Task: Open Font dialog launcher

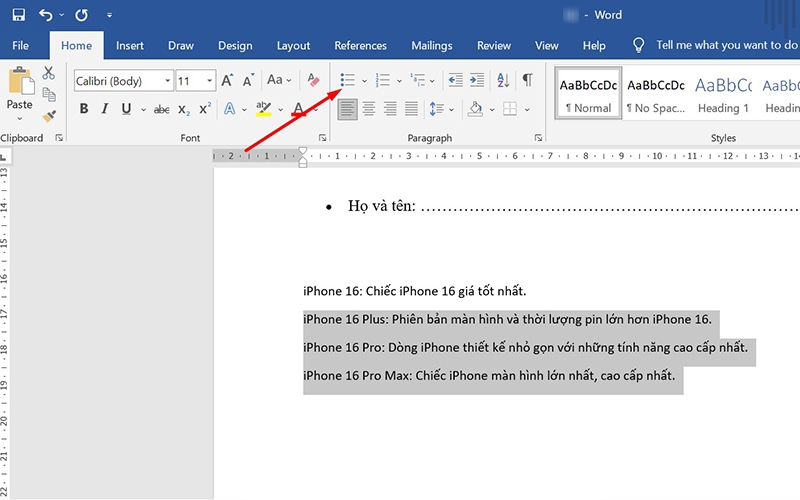Action: click(x=322, y=138)
